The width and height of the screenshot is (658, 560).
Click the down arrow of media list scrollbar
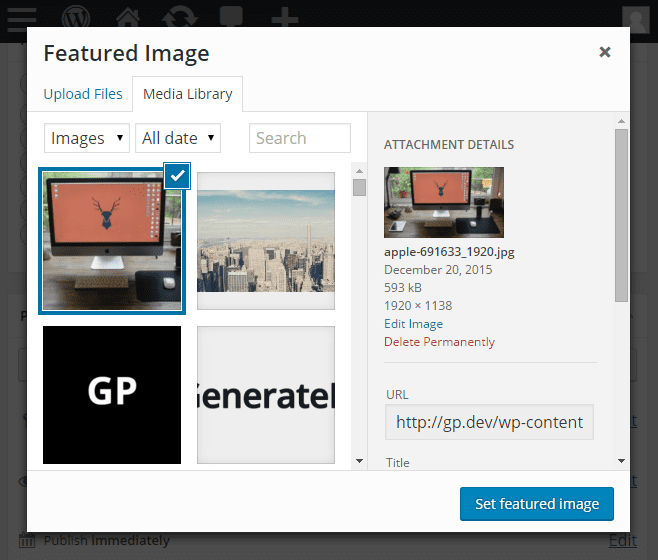360,460
